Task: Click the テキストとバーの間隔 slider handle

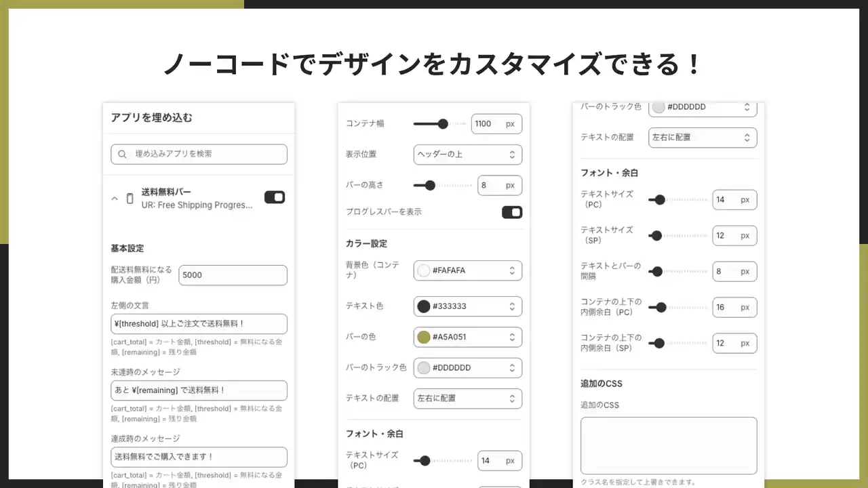Action: click(656, 272)
